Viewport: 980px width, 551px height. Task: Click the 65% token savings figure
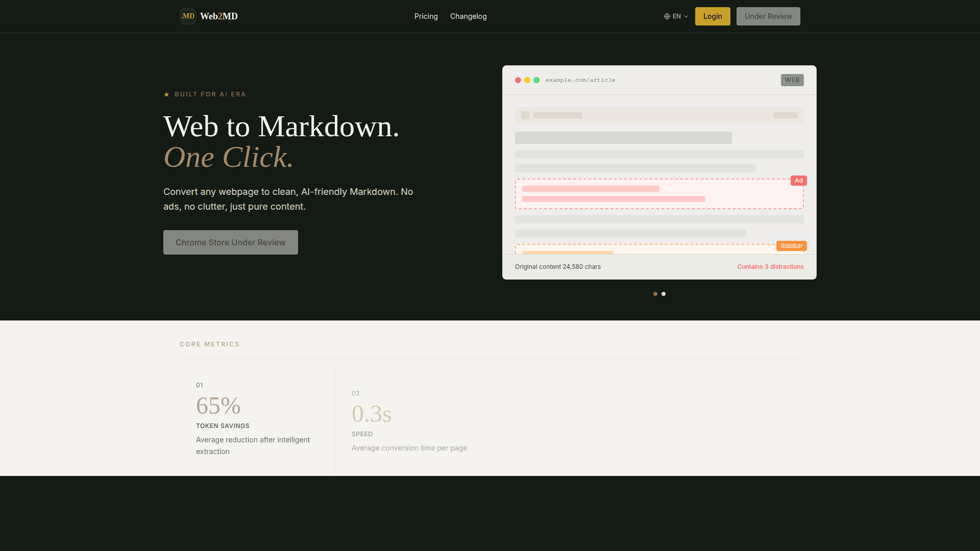[x=218, y=406]
